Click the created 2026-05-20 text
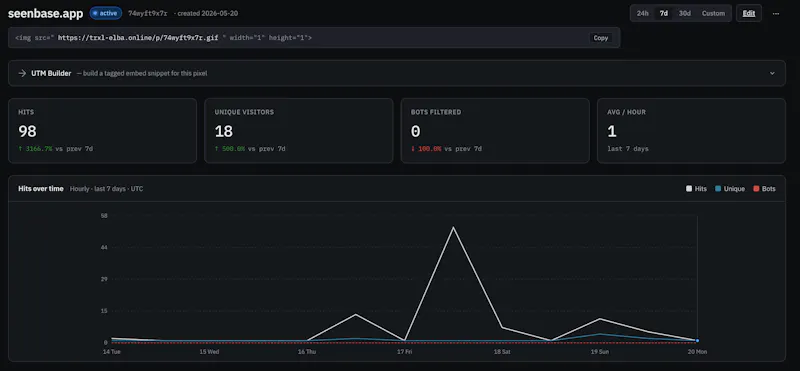 pyautogui.click(x=208, y=13)
